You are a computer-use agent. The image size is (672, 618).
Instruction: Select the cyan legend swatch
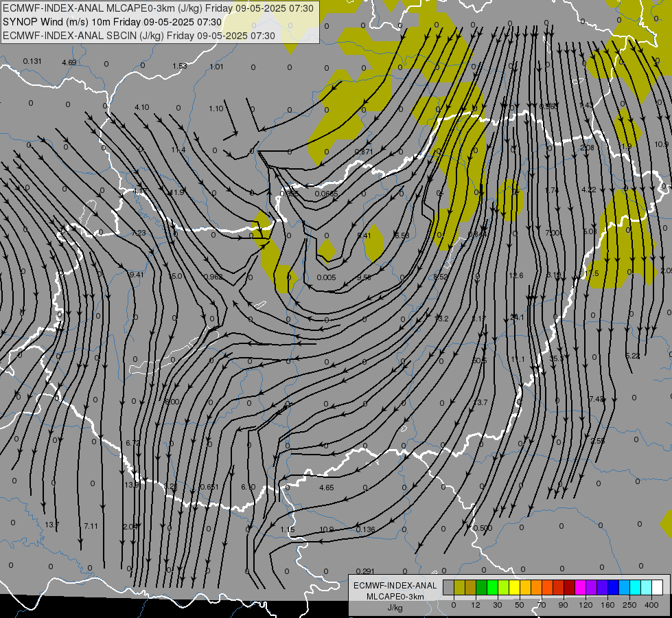(x=636, y=587)
